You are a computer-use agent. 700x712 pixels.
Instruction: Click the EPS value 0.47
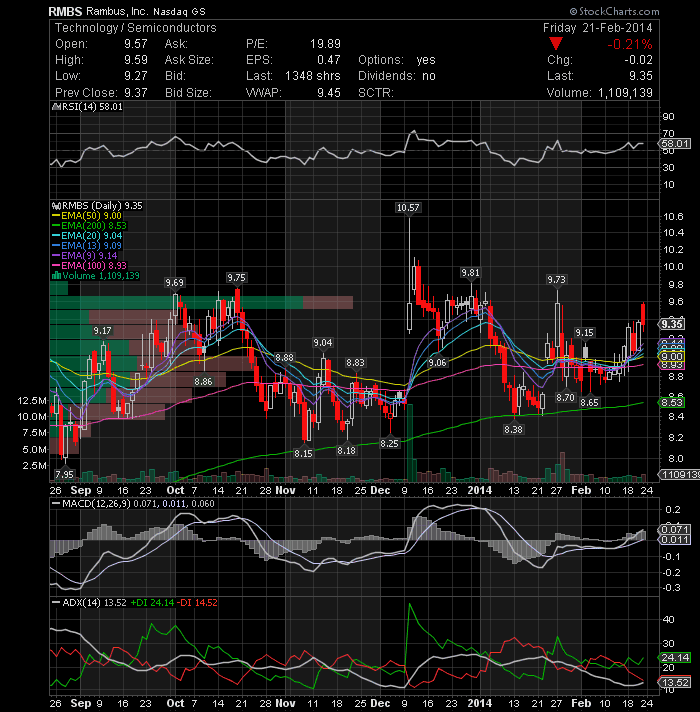[x=329, y=59]
